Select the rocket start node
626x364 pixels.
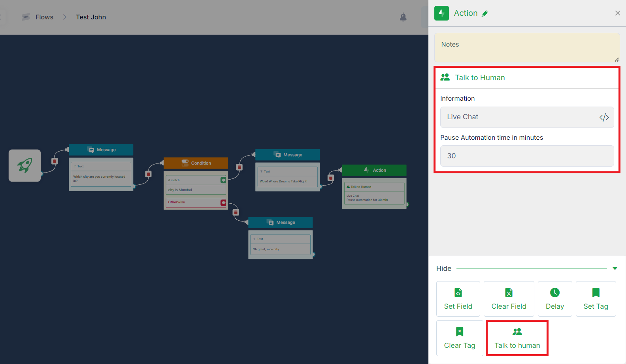pyautogui.click(x=25, y=165)
